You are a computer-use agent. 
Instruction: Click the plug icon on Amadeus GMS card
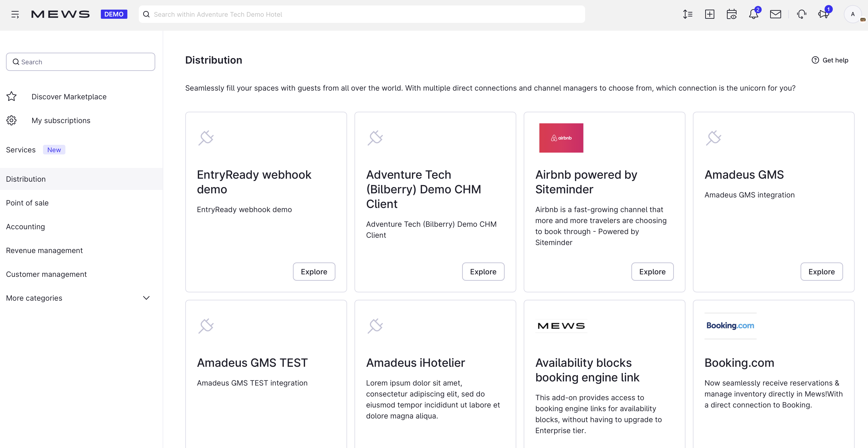(713, 138)
